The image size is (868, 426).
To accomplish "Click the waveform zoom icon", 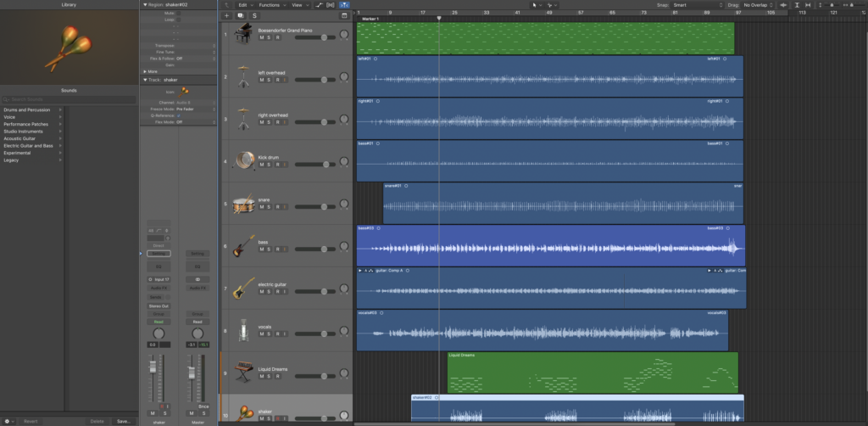I will tap(783, 5).
